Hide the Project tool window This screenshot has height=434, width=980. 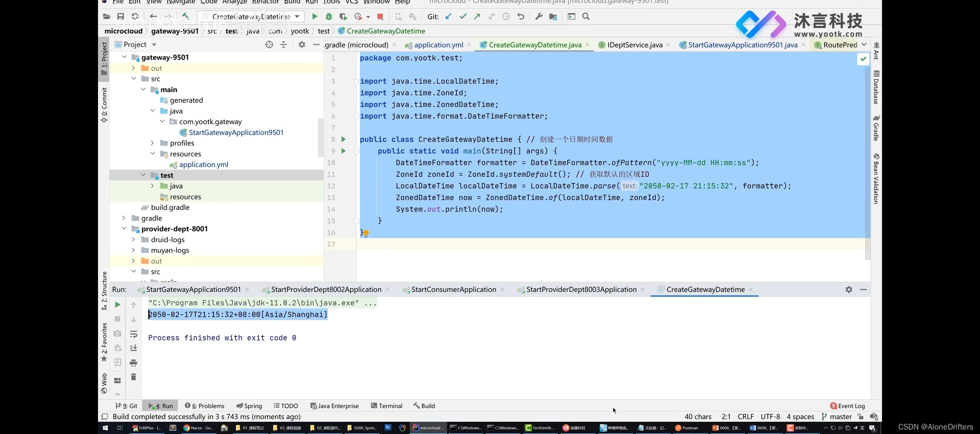316,45
